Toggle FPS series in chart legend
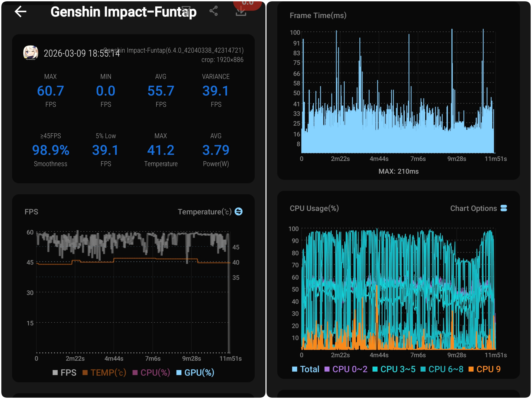This screenshot has width=532, height=399. click(x=65, y=372)
